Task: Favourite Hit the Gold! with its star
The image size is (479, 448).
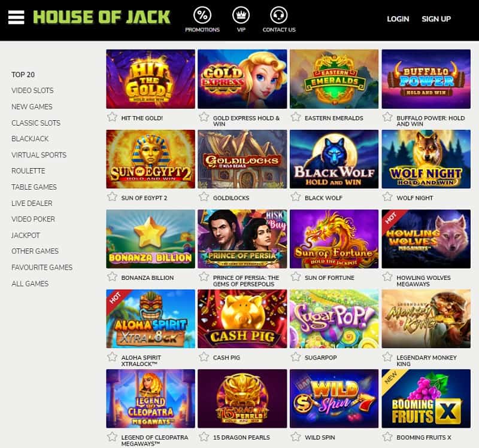Action: point(112,117)
